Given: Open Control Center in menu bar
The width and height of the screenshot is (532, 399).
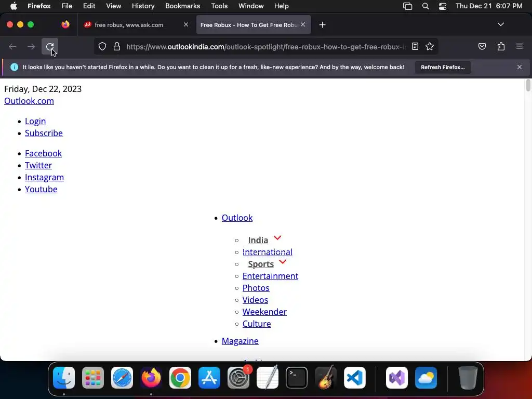Looking at the screenshot, I should click(443, 6).
